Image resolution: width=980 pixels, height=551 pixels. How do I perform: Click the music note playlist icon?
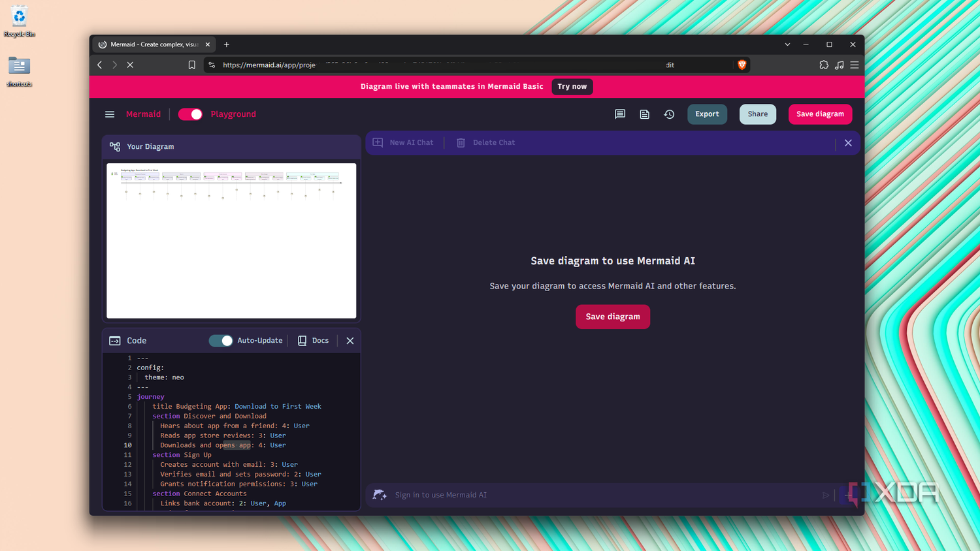(840, 65)
